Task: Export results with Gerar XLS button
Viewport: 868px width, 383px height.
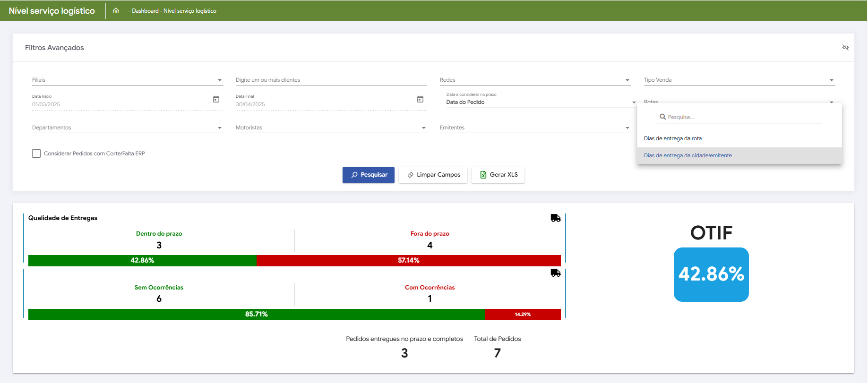Action: 498,175
